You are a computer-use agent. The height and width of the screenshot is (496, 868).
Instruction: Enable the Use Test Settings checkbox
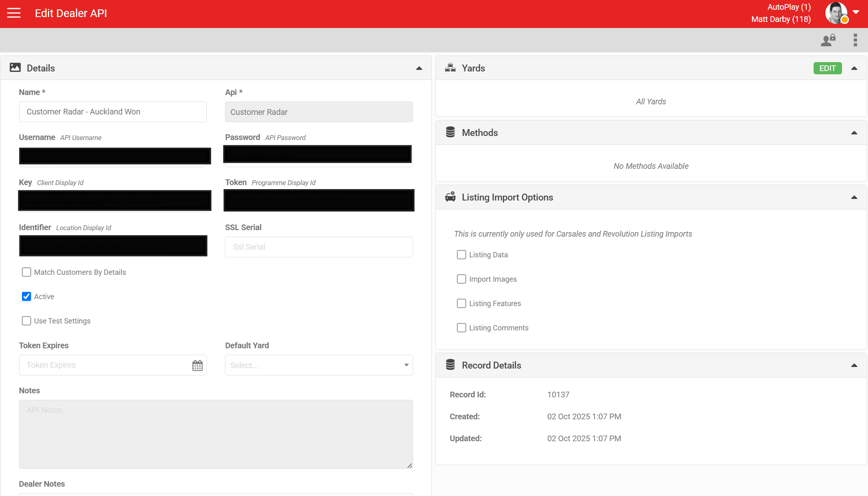[x=26, y=321]
